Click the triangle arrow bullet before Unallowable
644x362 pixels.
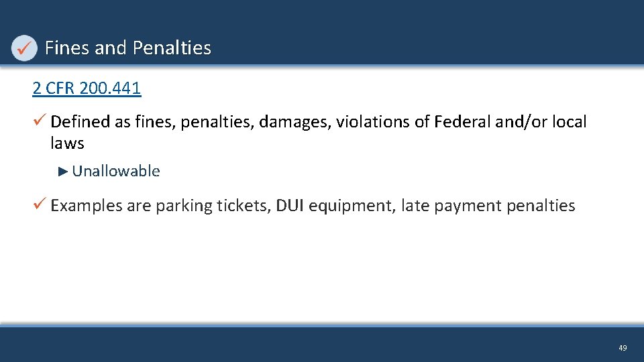[63, 171]
